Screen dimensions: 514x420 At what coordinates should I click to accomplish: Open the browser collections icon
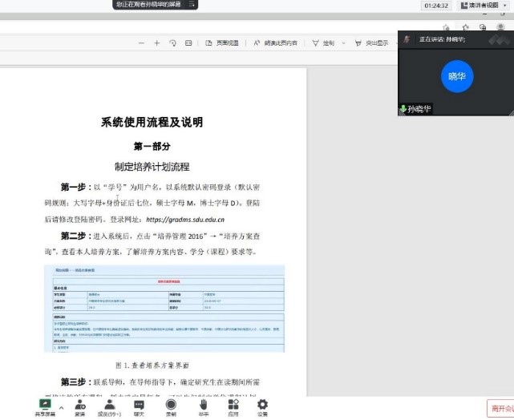[x=483, y=27]
